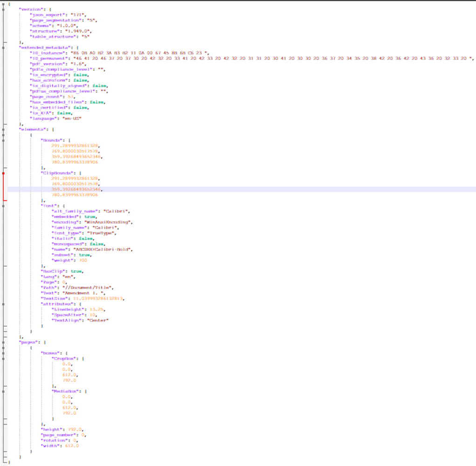Click the "Lang" value "en"
The height and width of the screenshot is (466, 476).
tap(68, 277)
